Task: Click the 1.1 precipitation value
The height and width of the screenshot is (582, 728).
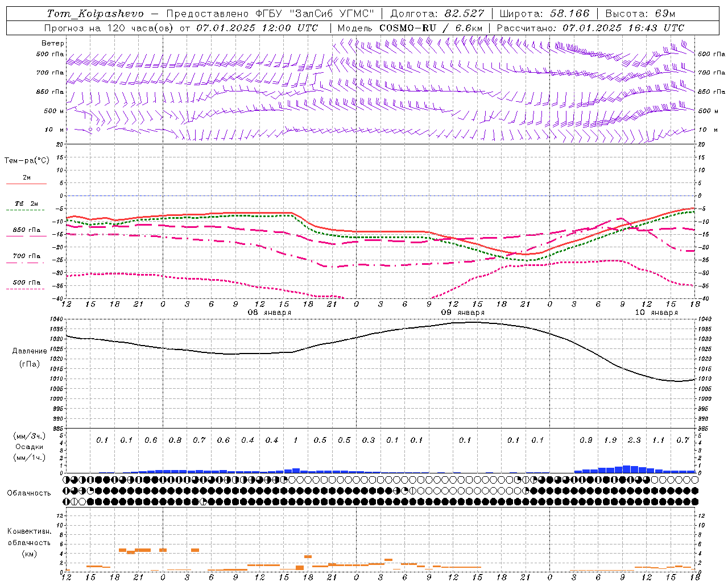Action: click(658, 440)
